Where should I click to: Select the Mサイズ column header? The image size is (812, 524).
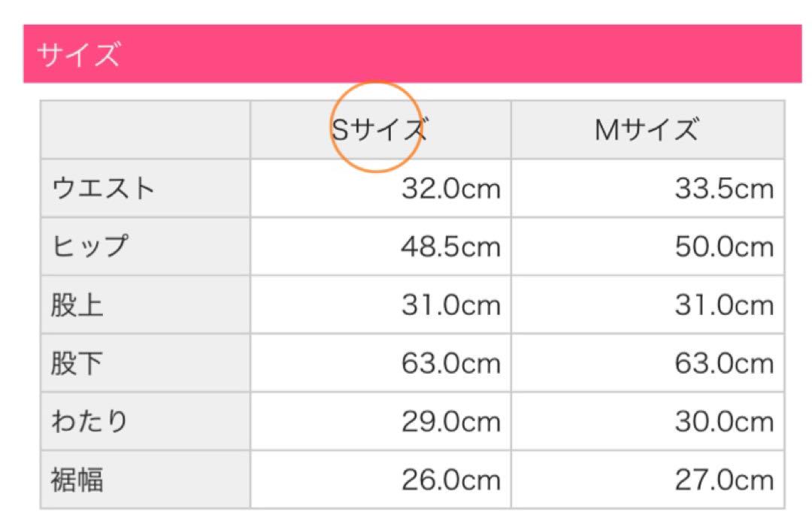point(647,129)
